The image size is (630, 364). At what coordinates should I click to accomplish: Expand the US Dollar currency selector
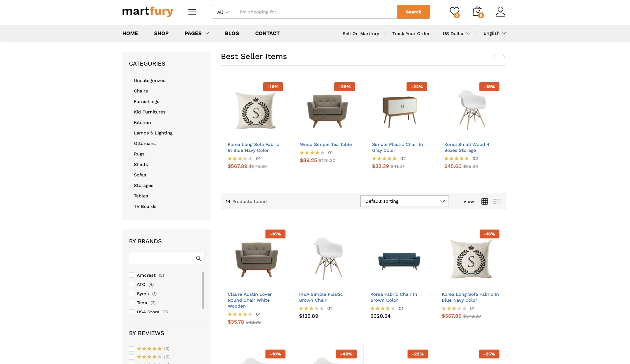456,33
